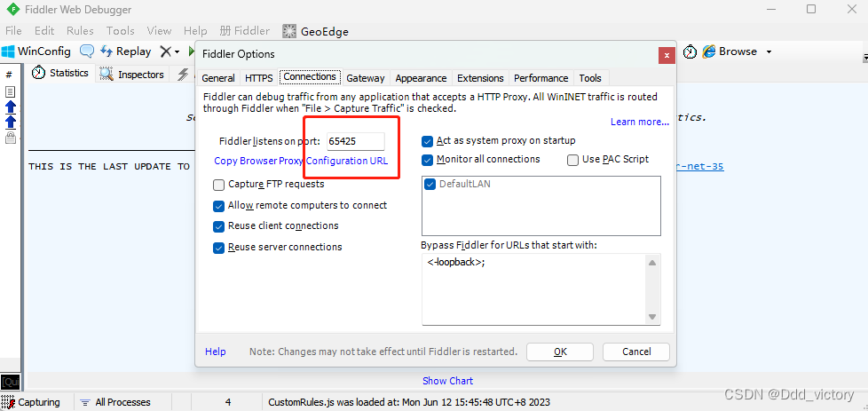Click the Show Chart link
The height and width of the screenshot is (411, 868).
[448, 381]
